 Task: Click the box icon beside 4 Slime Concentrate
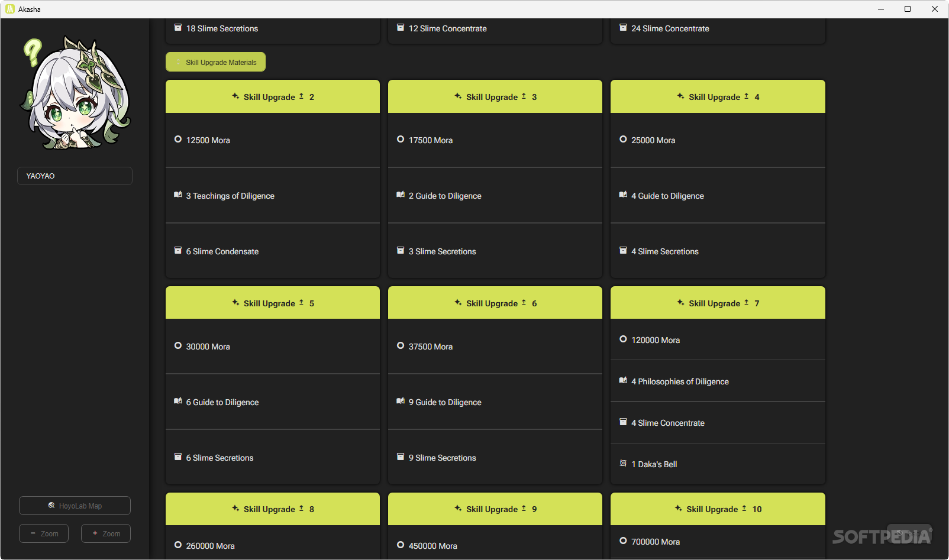click(x=623, y=422)
